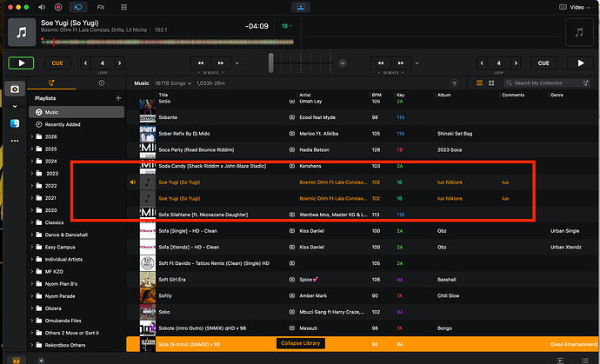The image size is (600, 364).
Task: Toggle the brightness sun icon in bottom bar
Action: click(42, 361)
